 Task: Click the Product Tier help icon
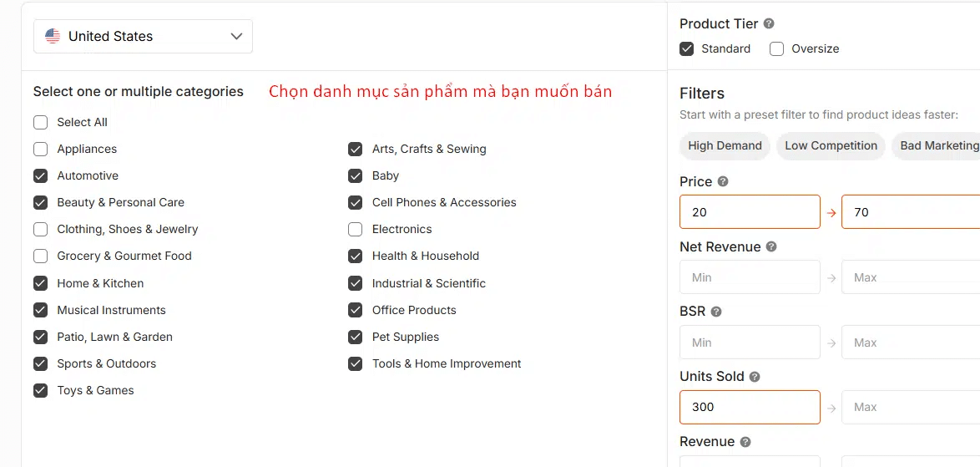tap(769, 24)
